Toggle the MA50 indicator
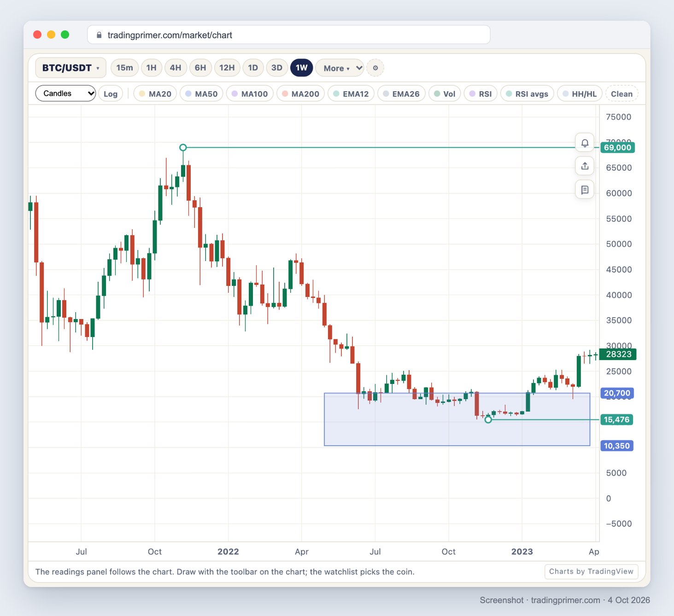Viewport: 674px width, 616px height. 201,94
